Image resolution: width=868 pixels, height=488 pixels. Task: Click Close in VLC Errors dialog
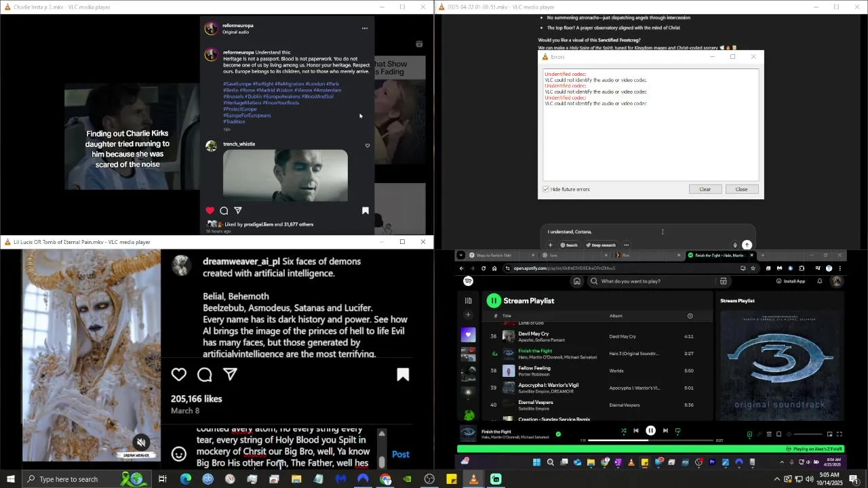(741, 189)
